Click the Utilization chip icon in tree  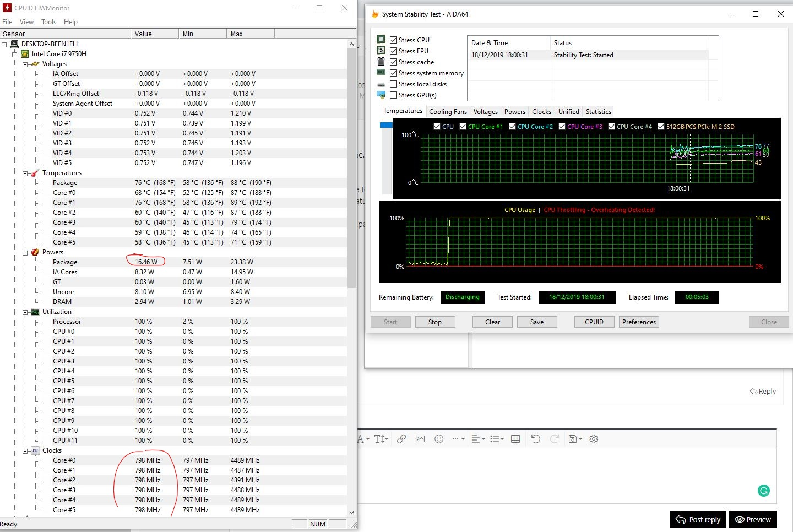click(x=35, y=312)
